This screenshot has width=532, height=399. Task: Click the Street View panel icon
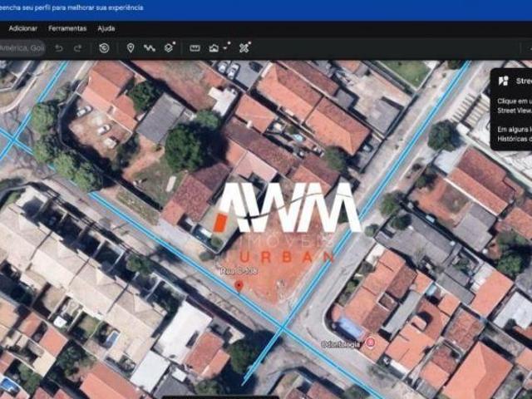pos(504,81)
